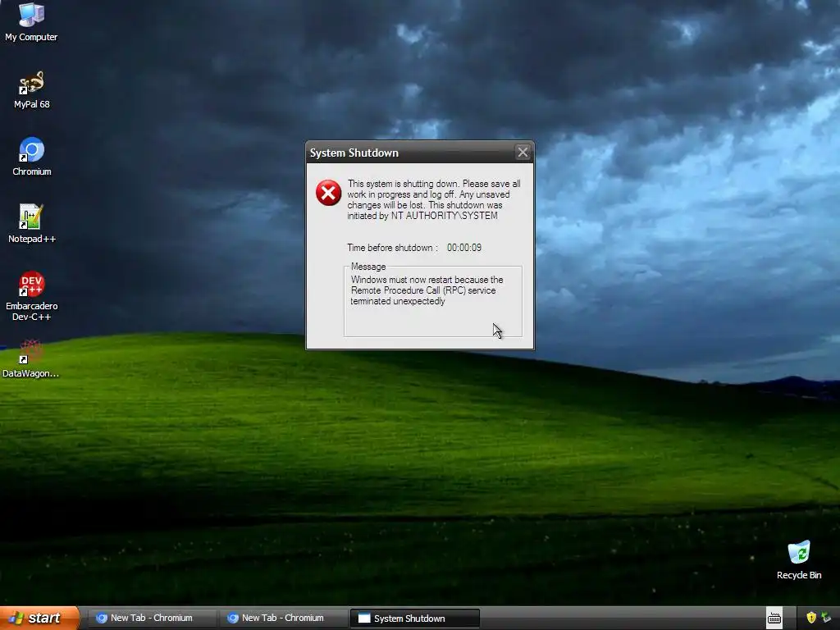Select the Embarcadero Dev-C++ shortcut
The image size is (840, 630).
[32, 296]
